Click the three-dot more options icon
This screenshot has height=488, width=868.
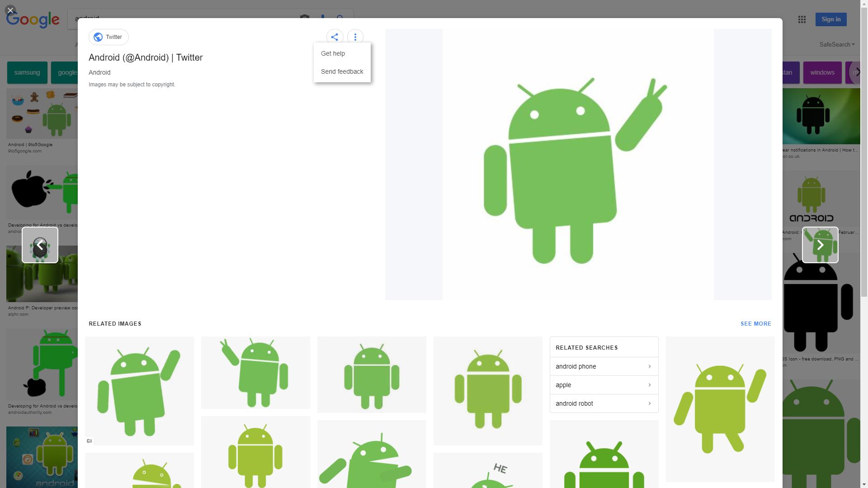355,37
